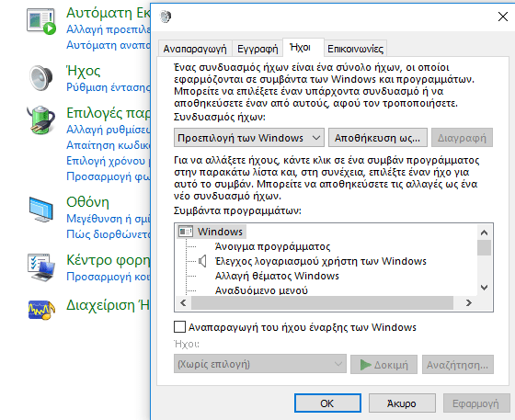Open the Αυτόματη Εκ... heading link

(109, 13)
